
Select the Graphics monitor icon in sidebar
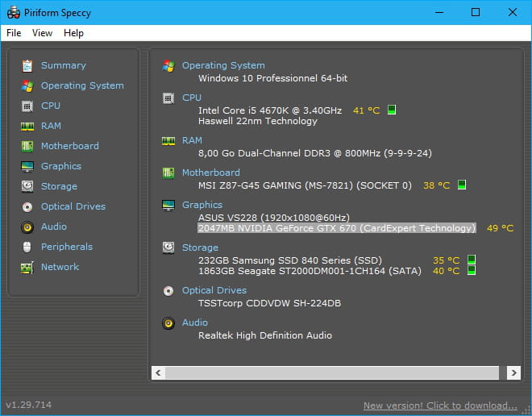pyautogui.click(x=27, y=166)
